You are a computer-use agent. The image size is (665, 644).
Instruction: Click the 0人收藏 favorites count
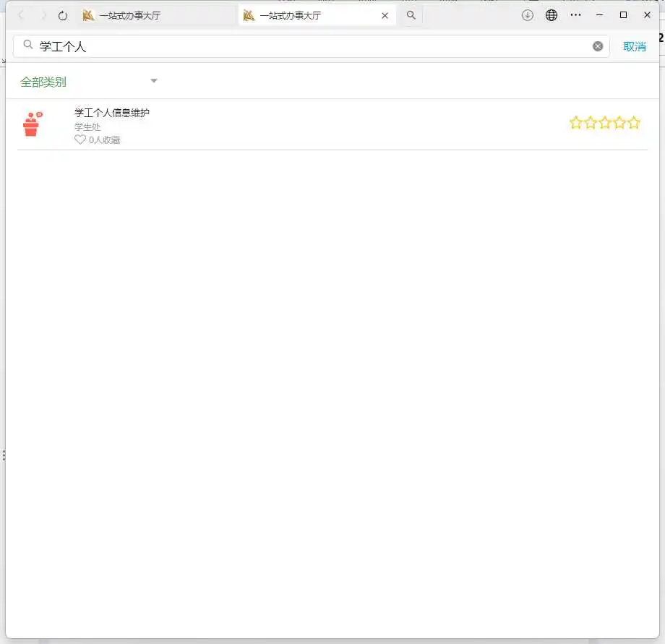click(104, 140)
